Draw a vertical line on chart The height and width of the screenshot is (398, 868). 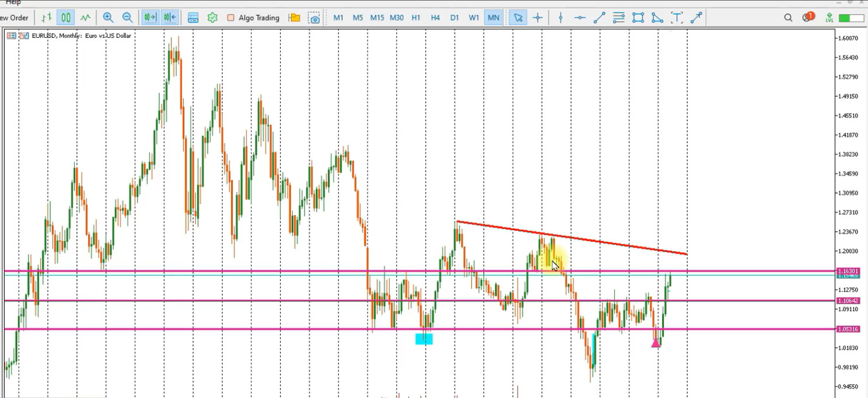[x=561, y=18]
